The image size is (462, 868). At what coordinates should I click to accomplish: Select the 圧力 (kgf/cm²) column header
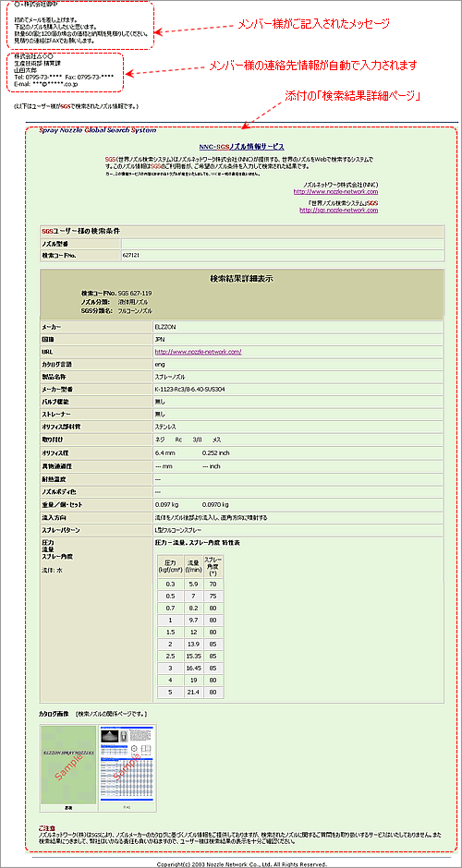171,565
